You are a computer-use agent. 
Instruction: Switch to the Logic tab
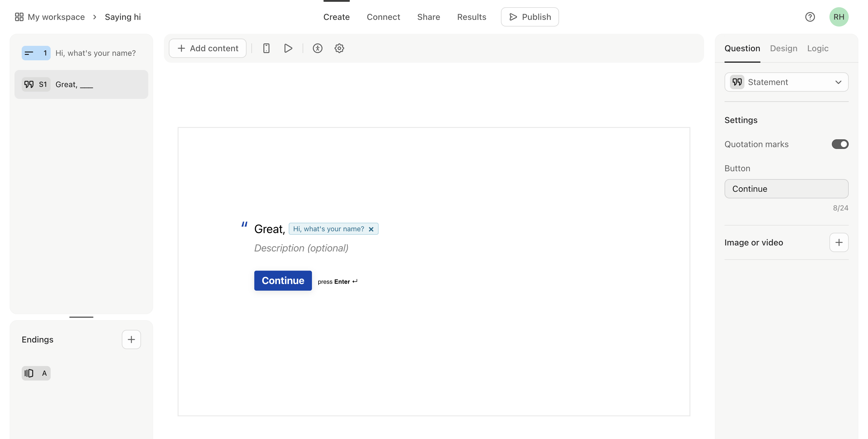pos(818,48)
